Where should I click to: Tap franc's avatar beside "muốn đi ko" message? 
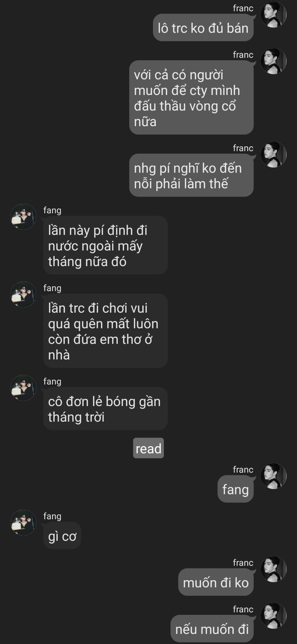(x=274, y=569)
